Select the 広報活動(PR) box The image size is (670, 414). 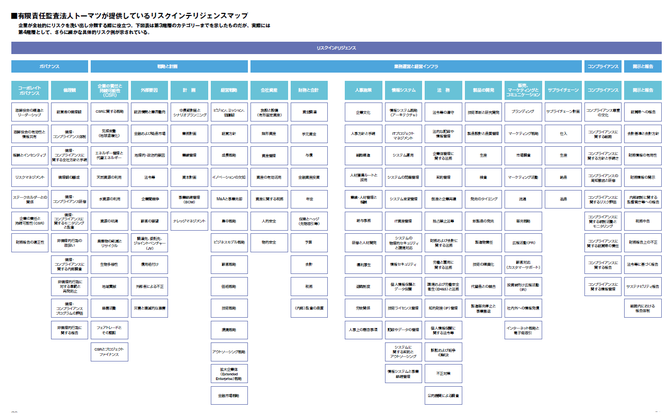[521, 241]
